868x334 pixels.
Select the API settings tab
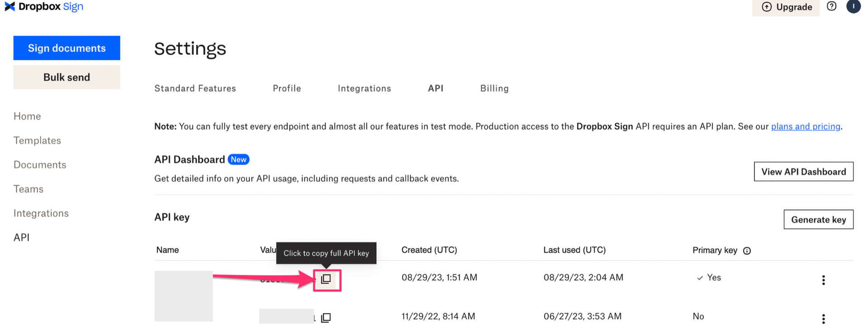point(435,89)
